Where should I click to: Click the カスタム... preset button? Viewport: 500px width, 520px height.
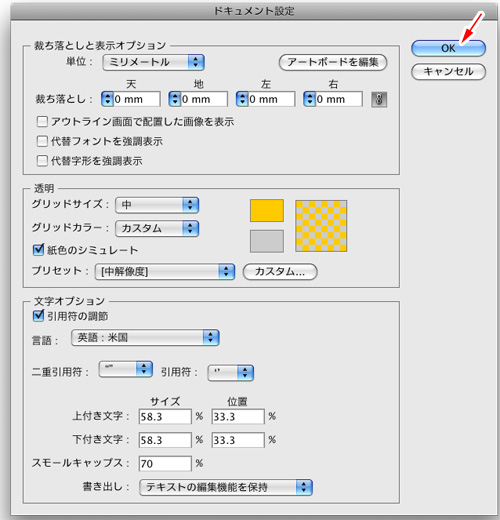tap(280, 272)
